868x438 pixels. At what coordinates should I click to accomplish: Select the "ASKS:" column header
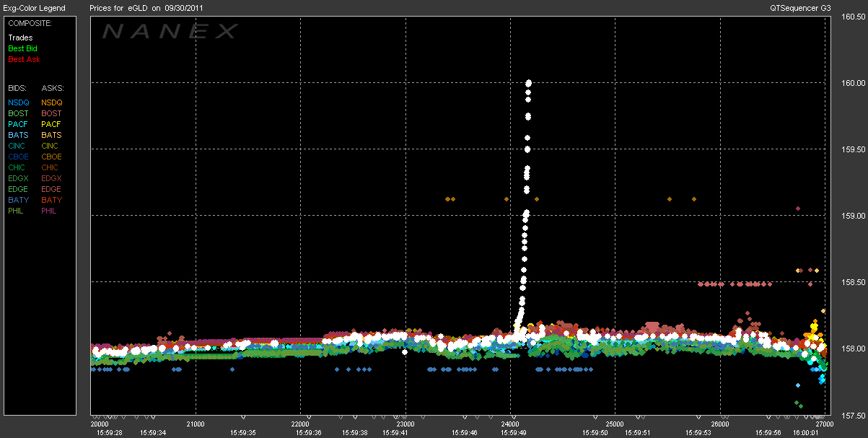[53, 88]
